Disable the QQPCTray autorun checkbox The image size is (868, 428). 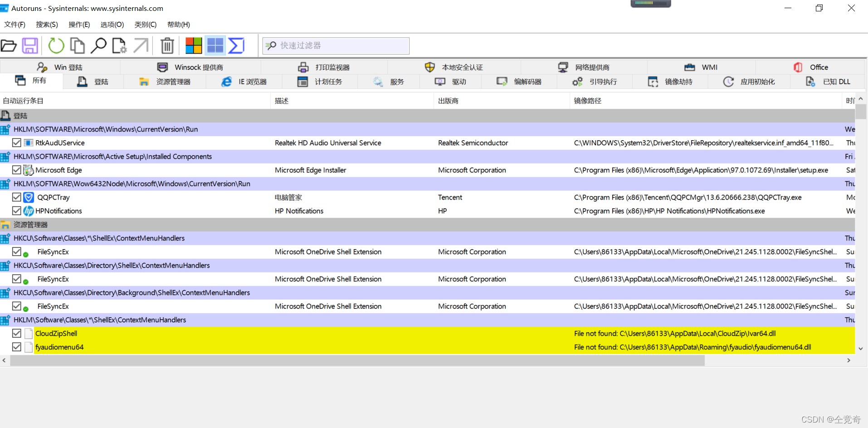[17, 197]
